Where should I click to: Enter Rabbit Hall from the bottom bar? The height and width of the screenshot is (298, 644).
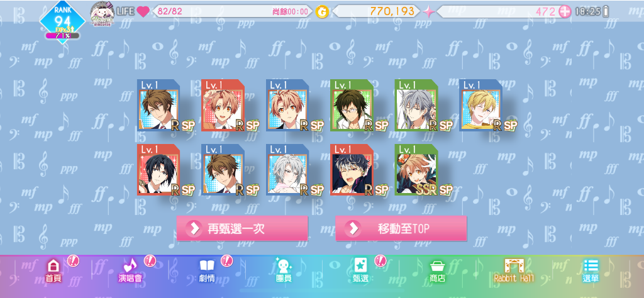tap(514, 271)
